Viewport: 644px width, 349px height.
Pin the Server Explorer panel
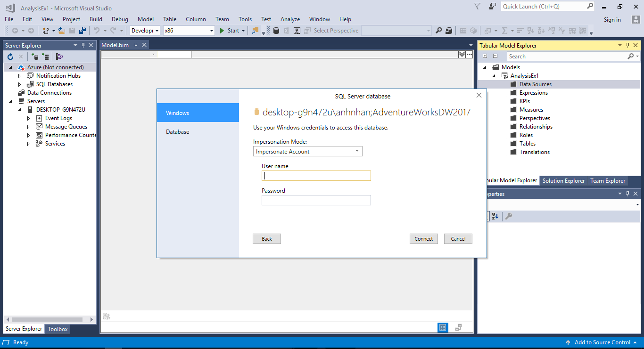coord(83,45)
